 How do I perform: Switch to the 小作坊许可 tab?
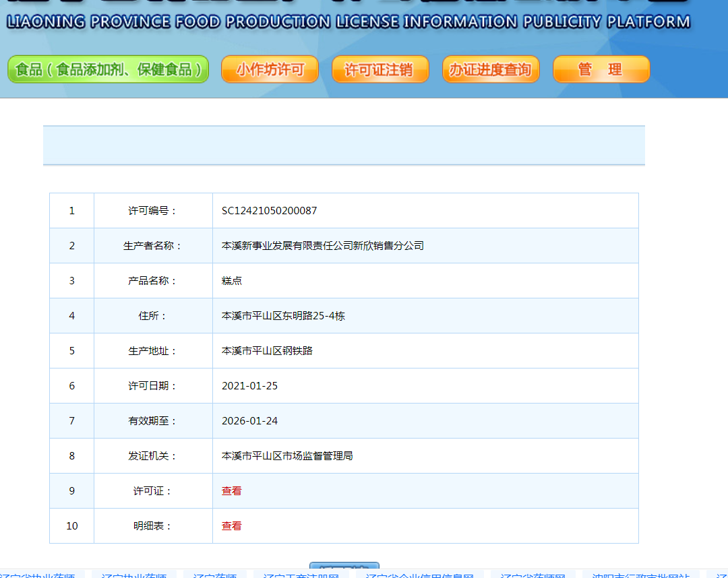coord(270,69)
